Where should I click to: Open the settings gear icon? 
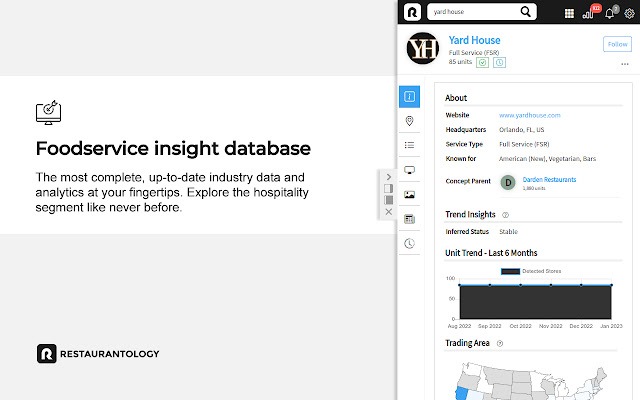[x=629, y=13]
